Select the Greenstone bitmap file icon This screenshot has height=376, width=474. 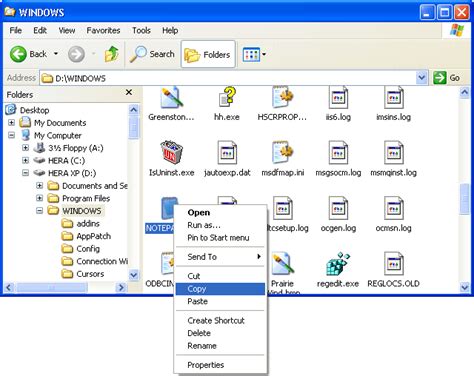(171, 97)
